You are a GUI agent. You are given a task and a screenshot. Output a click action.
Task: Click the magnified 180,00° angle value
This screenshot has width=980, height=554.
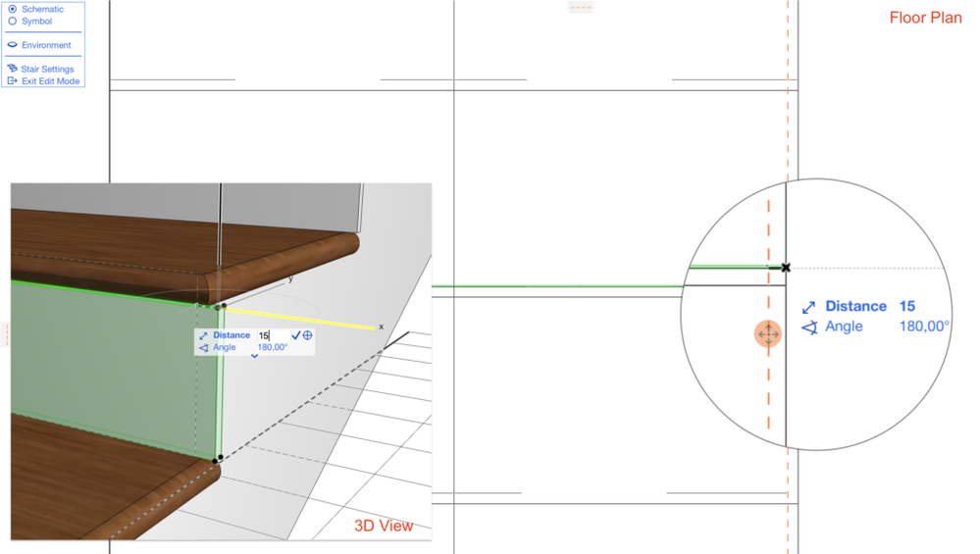924,327
